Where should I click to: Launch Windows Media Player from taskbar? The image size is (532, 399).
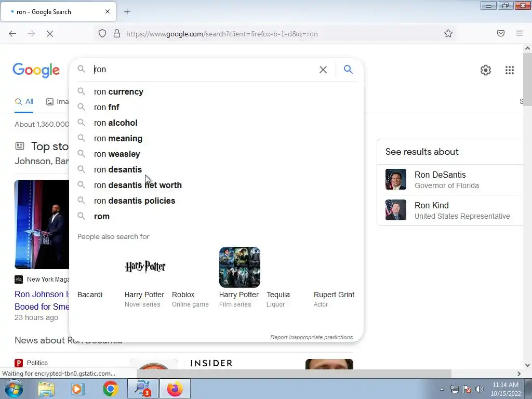(77, 389)
